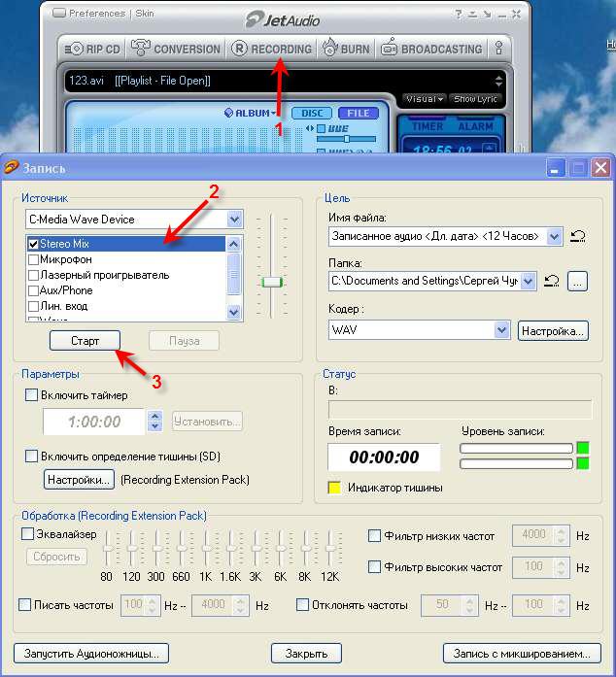Screen dimensions: 616x677
Task: Click Закрыть button
Action: 306,654
